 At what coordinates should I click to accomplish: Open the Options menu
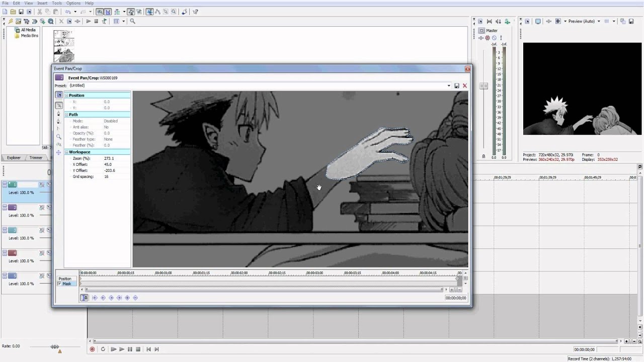73,3
